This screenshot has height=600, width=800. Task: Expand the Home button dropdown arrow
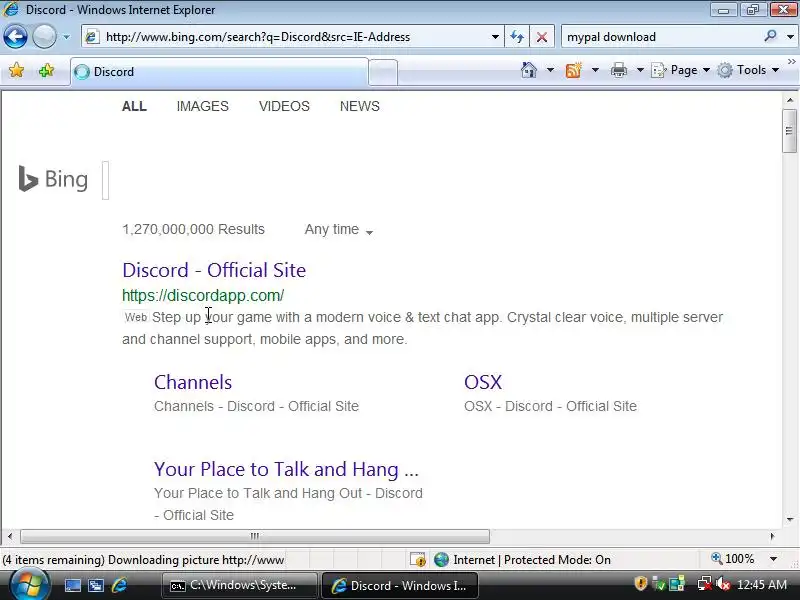click(x=550, y=70)
